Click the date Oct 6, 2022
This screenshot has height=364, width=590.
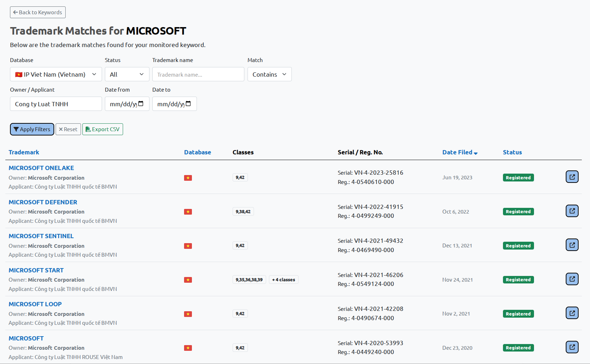click(456, 212)
